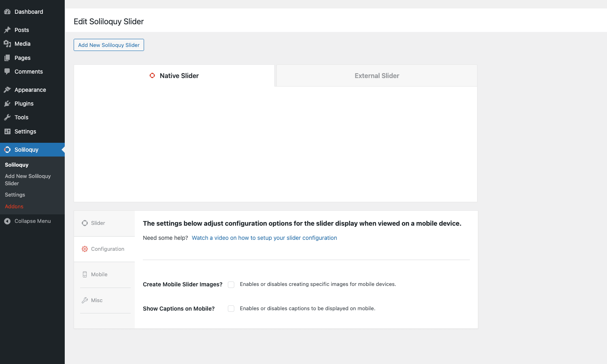Open the slider configuration video help link
The width and height of the screenshot is (607, 364).
coord(264,238)
